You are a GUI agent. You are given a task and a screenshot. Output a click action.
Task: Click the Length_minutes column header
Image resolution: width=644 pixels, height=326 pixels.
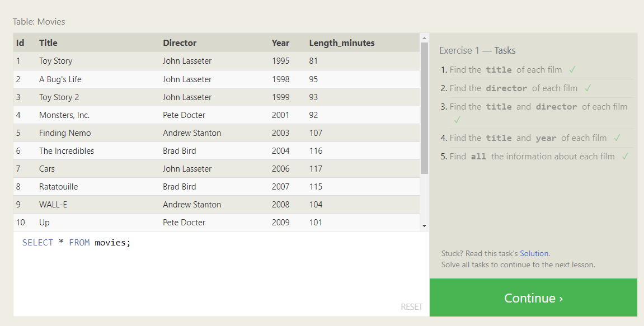[341, 42]
